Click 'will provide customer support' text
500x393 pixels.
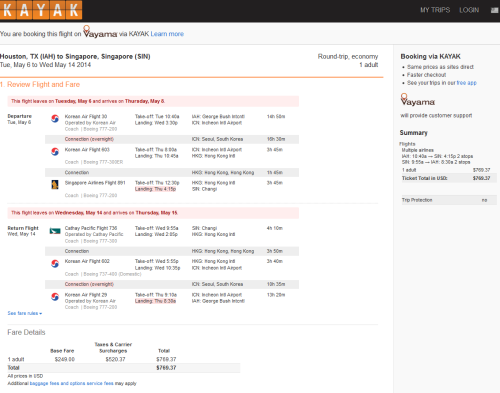tap(436, 116)
